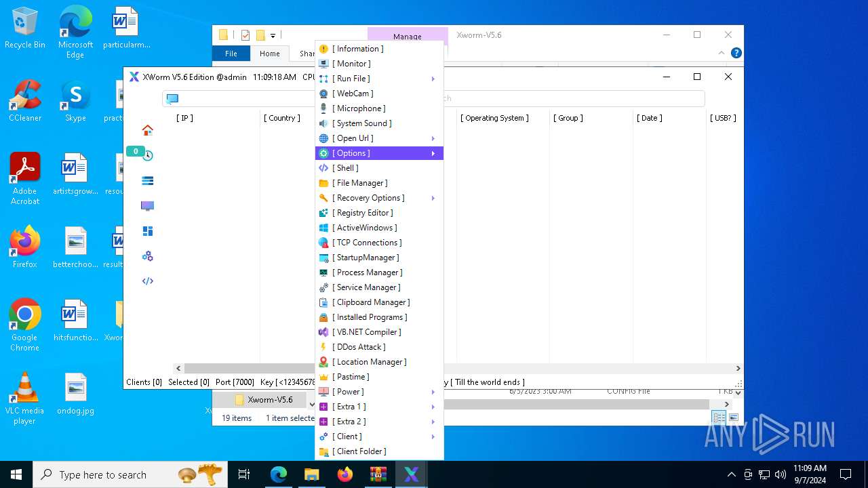Click the Shell code icon
The width and height of the screenshot is (868, 488).
[323, 168]
